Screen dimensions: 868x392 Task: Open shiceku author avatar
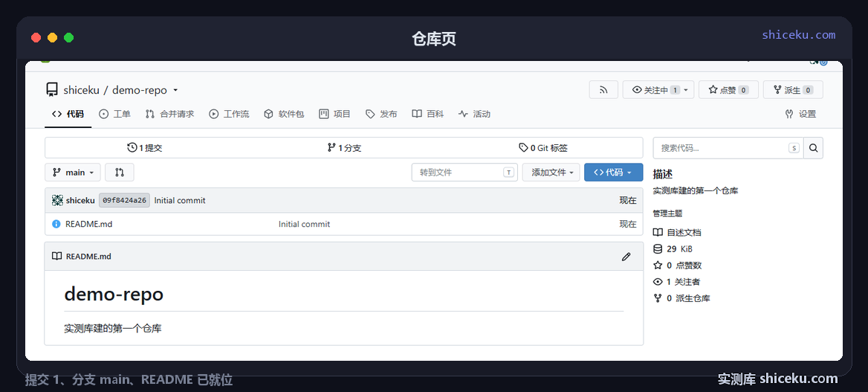point(57,200)
